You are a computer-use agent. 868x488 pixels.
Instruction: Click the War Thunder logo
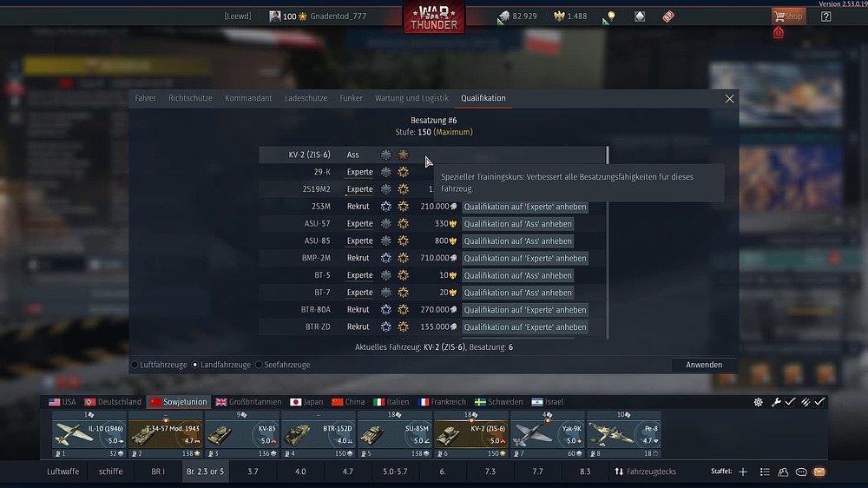pos(434,16)
